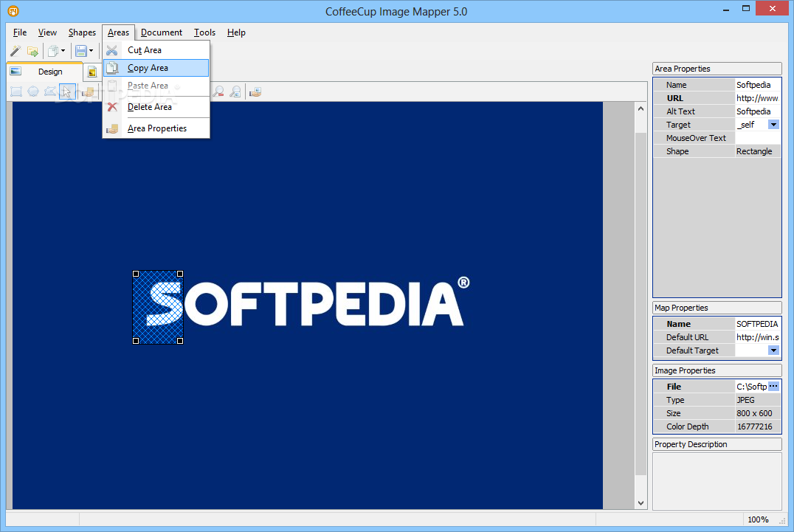Click the magic wand wizard icon
The height and width of the screenshot is (532, 794).
(15, 51)
